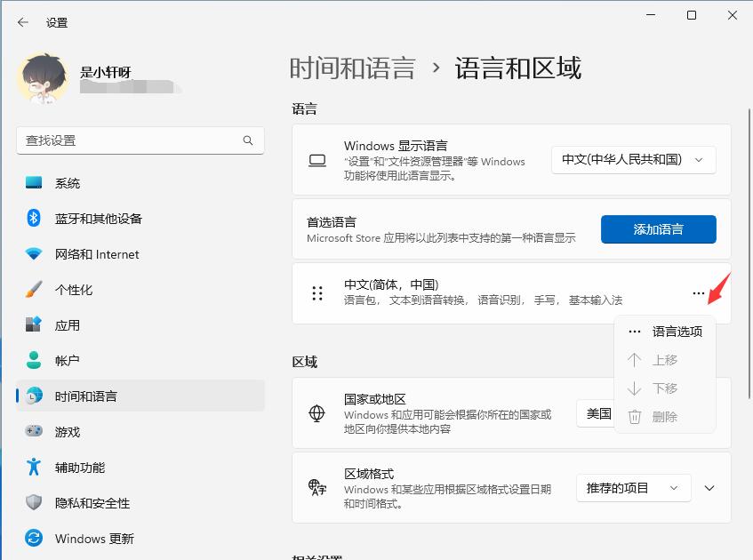Select the Wi-Fi icon for 网络和 Internet
Image resolution: width=753 pixels, height=560 pixels.
tap(34, 254)
